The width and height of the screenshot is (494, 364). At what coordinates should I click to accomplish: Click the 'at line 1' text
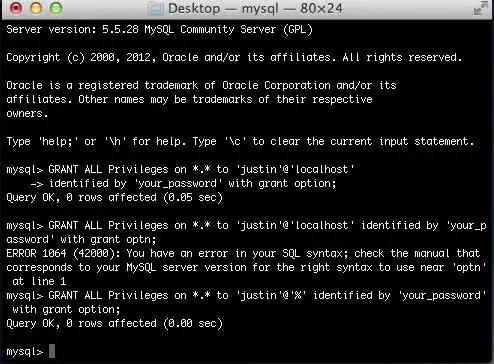[x=39, y=282]
